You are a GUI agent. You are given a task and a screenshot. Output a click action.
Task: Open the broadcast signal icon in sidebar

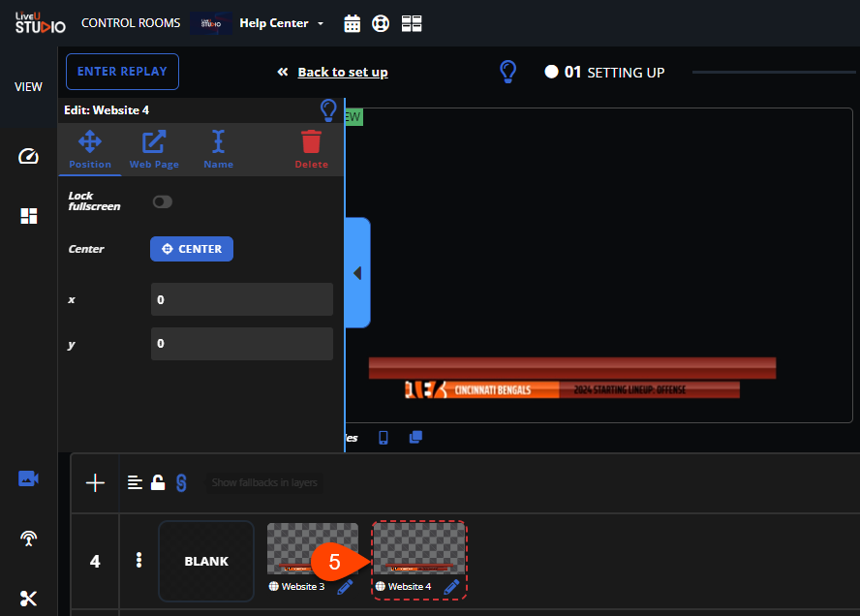pos(28,539)
